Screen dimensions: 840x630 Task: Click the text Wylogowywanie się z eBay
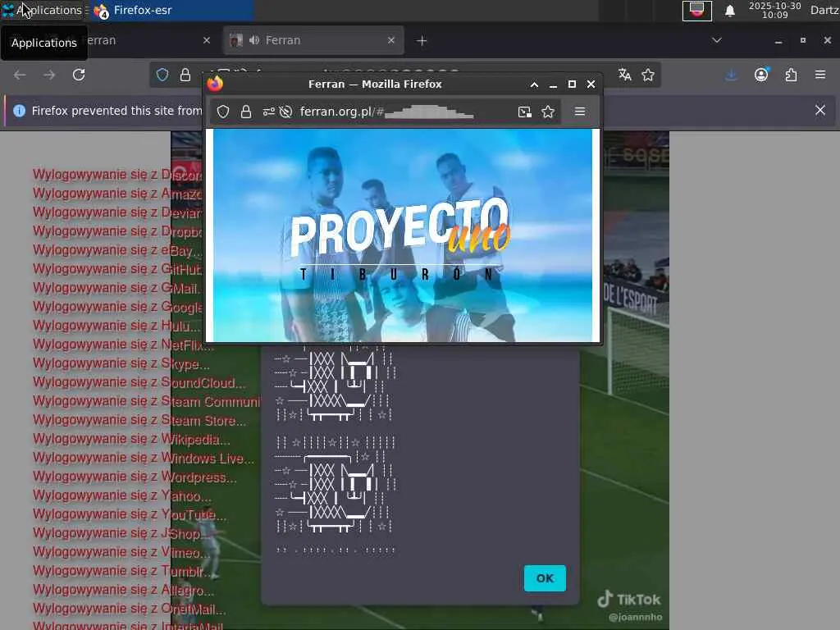[x=117, y=249]
